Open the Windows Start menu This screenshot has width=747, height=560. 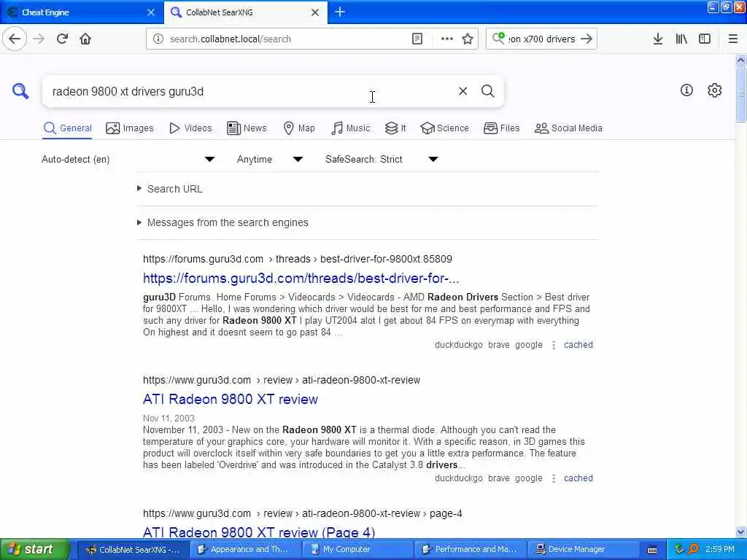(x=35, y=549)
